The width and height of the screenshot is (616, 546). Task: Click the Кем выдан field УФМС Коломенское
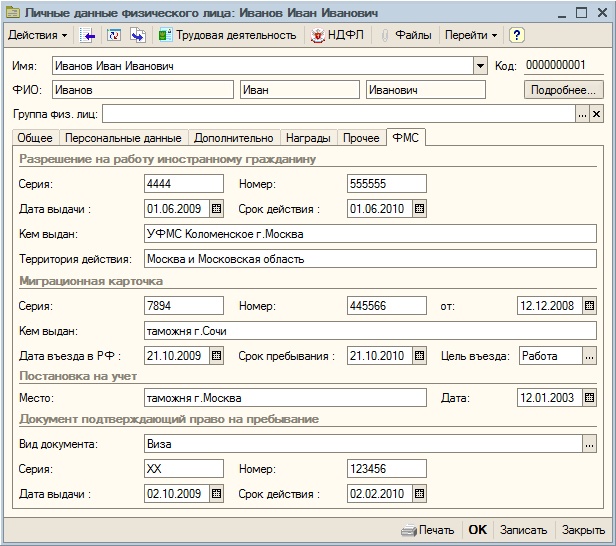point(370,234)
